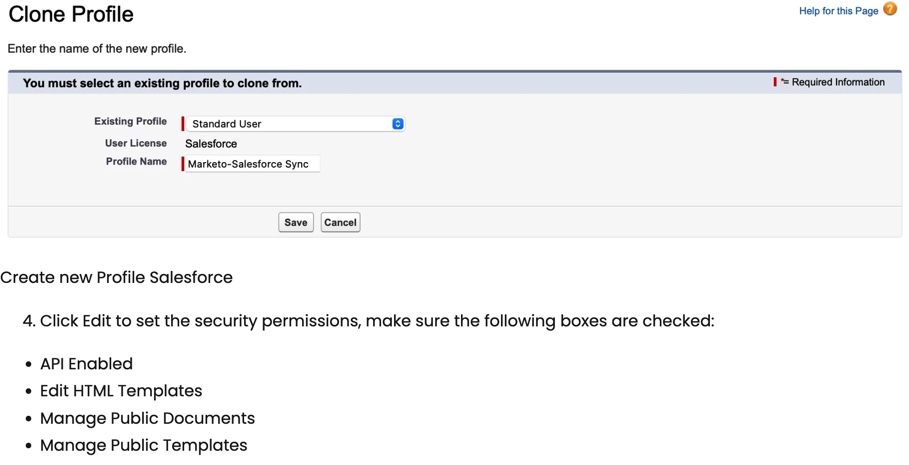909x465 pixels.
Task: Click the Clone Profile page heading
Action: 71,14
